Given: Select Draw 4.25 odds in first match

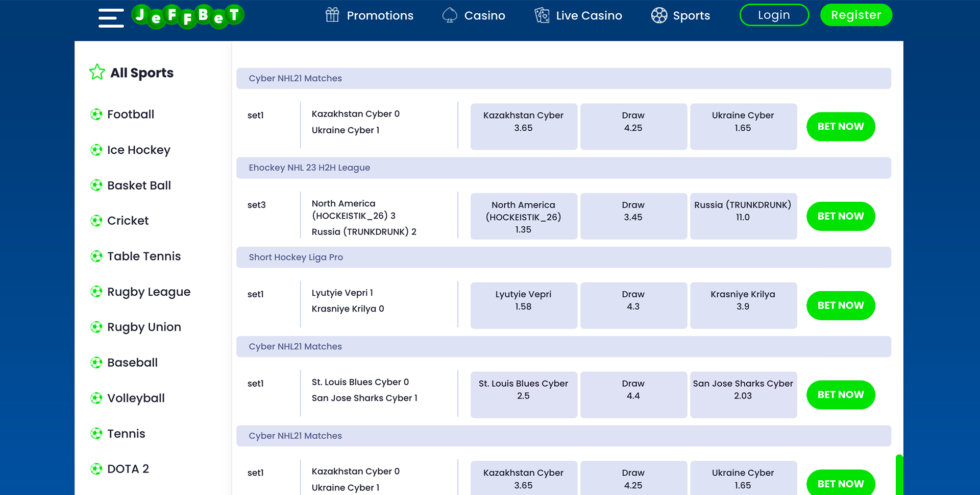Looking at the screenshot, I should (x=633, y=127).
